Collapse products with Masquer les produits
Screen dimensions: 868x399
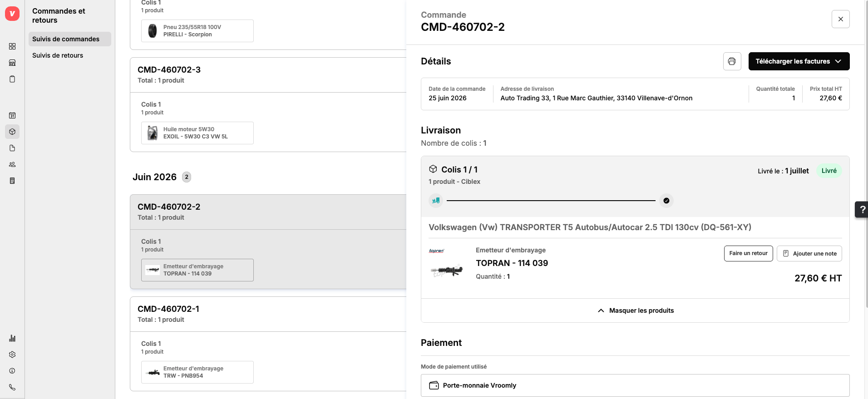click(x=635, y=310)
